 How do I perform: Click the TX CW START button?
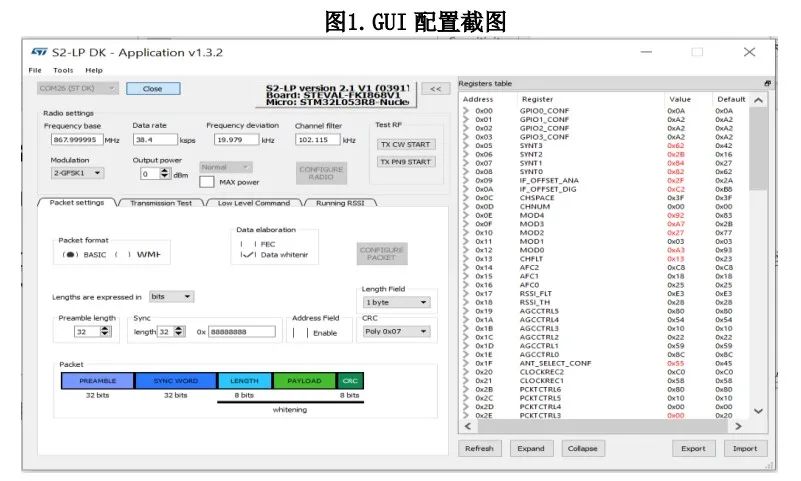point(406,145)
